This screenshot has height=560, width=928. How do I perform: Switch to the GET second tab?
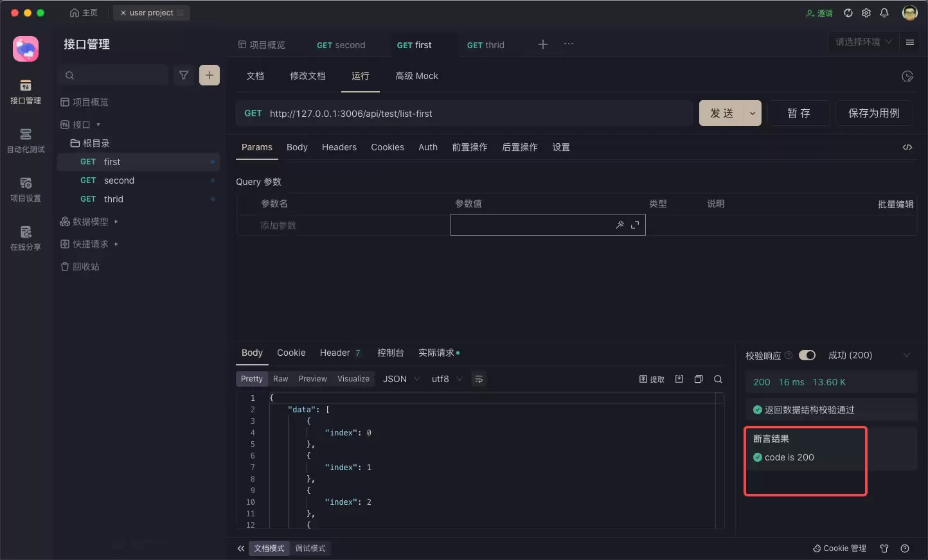(x=341, y=45)
